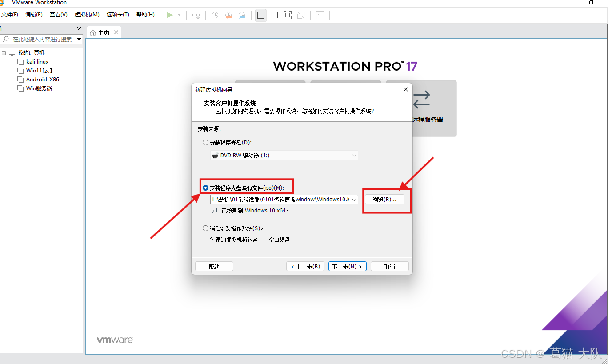This screenshot has height=364, width=608.
Task: Click the home icon on 主页 tab
Action: [x=93, y=32]
